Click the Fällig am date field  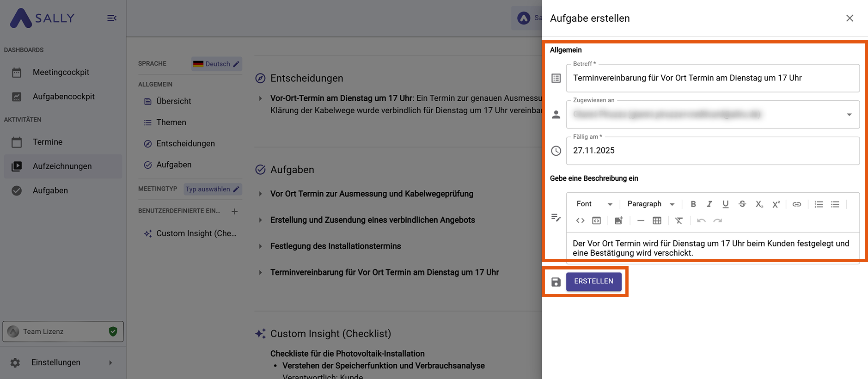[712, 151]
